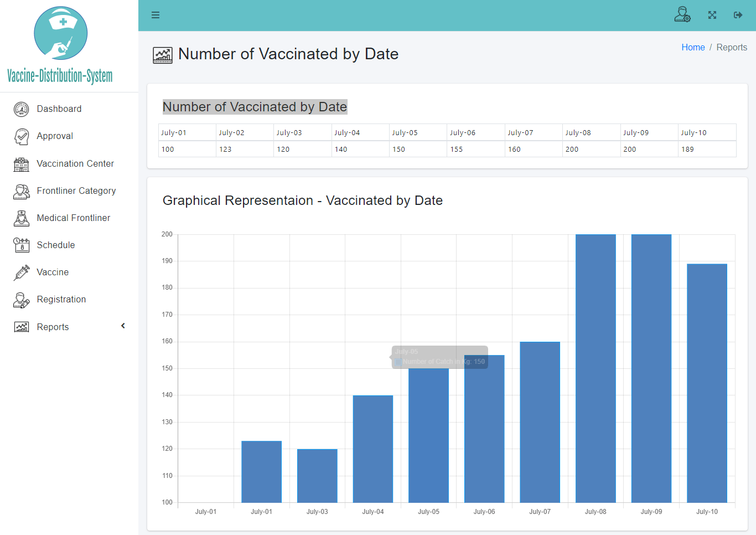Screen dimensions: 756x535
Task: Click the Vaccination Center hospital icon
Action: coord(21,164)
